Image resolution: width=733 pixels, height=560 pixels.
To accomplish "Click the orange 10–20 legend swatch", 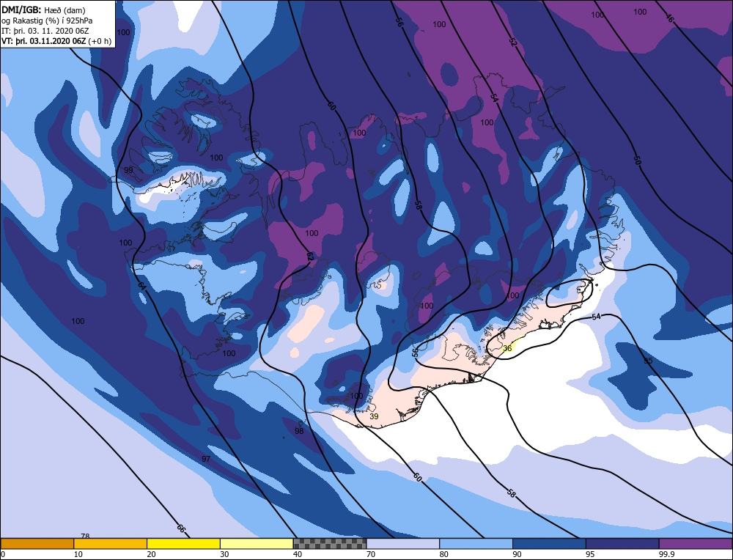I will 111,543.
